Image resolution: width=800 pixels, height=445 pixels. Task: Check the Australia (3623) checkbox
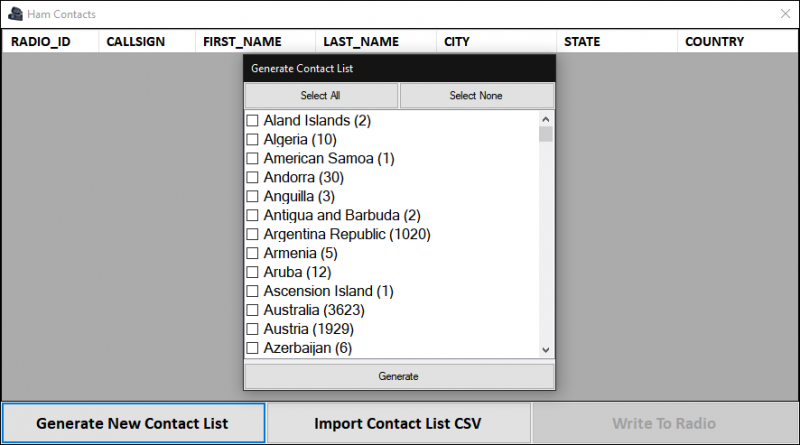(253, 311)
